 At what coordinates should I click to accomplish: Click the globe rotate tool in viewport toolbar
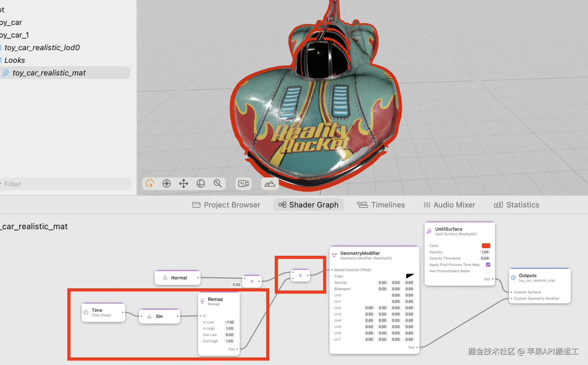point(201,183)
